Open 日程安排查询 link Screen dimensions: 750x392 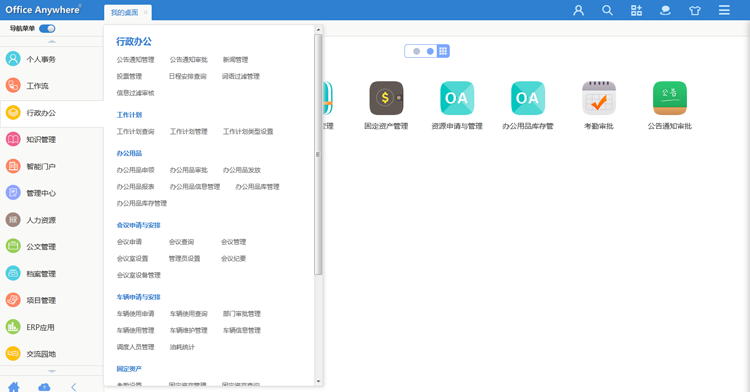pyautogui.click(x=188, y=76)
